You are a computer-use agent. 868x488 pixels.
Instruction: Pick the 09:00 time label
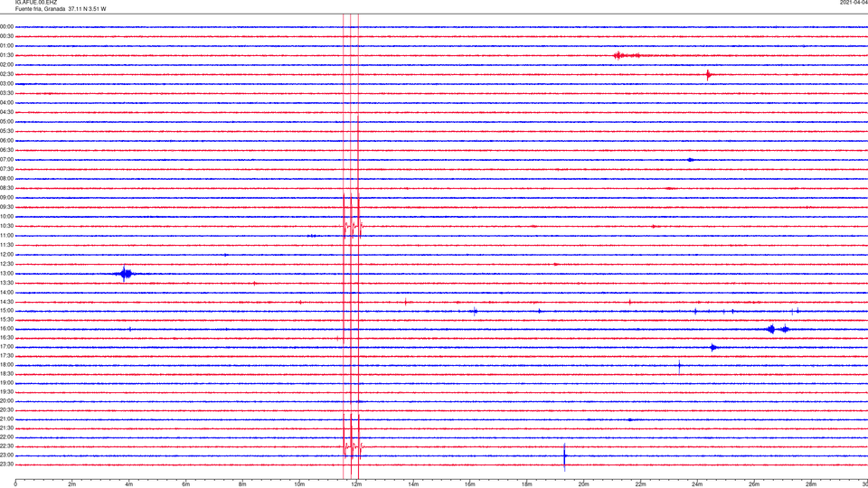pos(7,198)
